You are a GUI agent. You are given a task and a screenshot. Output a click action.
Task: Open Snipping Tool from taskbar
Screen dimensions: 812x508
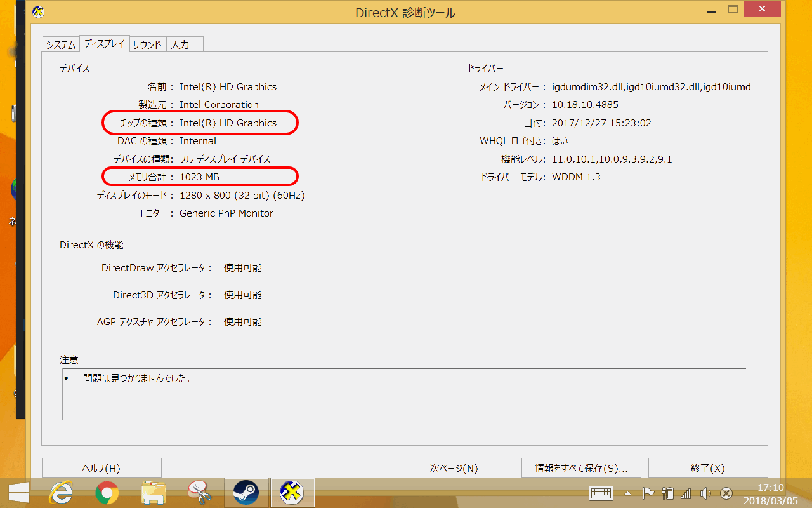[x=199, y=492]
